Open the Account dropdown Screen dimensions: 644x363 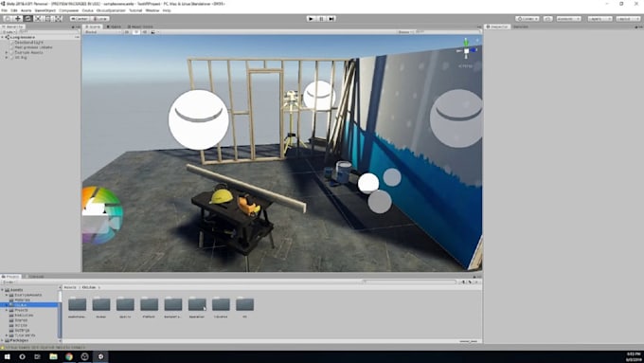pos(568,19)
